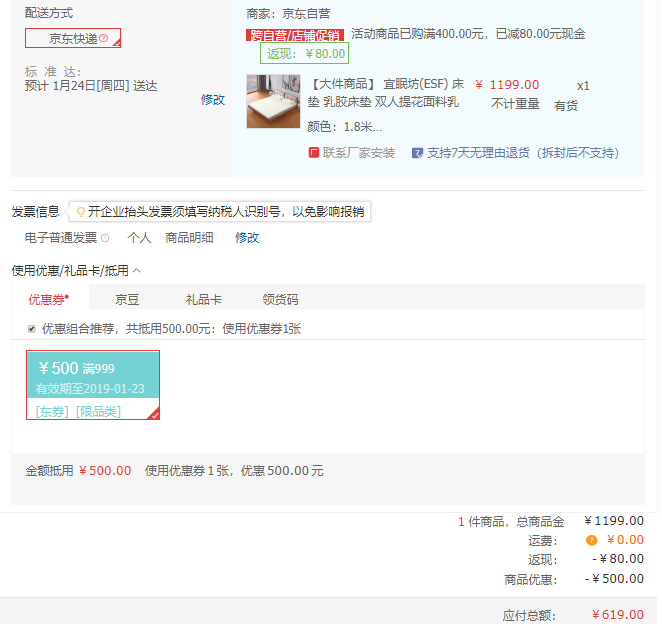Viewport: 662px width, 624px height.
Task: Click the 应付总额 ￥619.00 amount
Action: pos(618,614)
